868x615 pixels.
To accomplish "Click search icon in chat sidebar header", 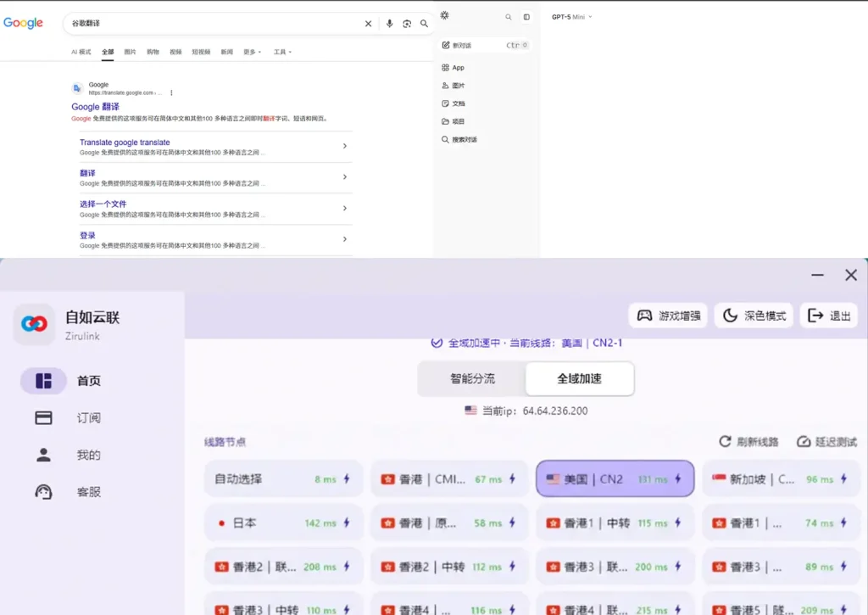I will [509, 17].
